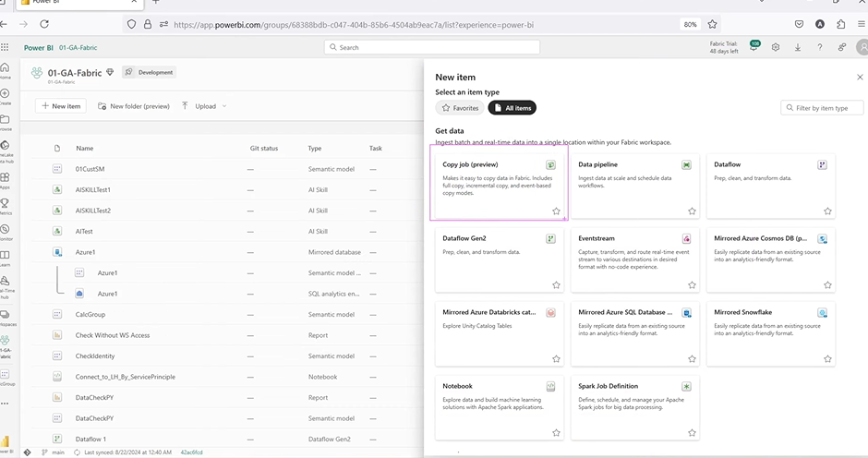Switch to the All items tab
This screenshot has height=458, width=868.
512,108
